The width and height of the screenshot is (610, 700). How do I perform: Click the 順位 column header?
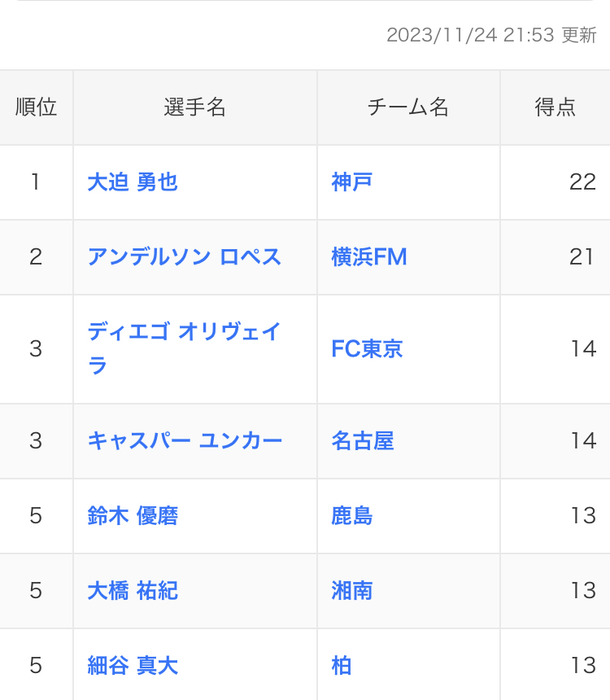[36, 107]
